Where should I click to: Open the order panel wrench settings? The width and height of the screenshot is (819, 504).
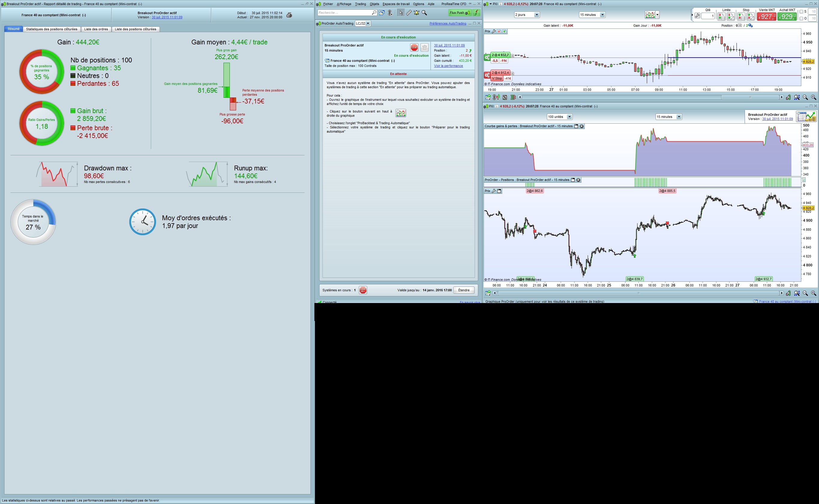pos(697,16)
